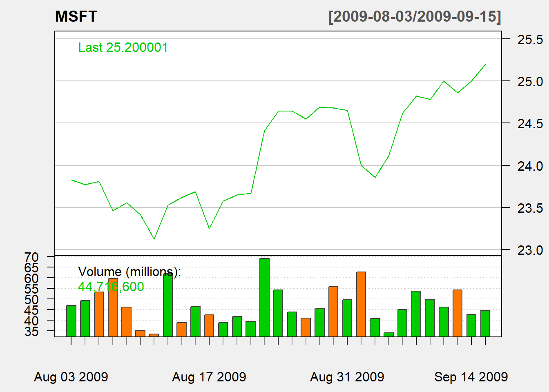Click the tallest orange volume bar
549x392 pixels.
361,304
